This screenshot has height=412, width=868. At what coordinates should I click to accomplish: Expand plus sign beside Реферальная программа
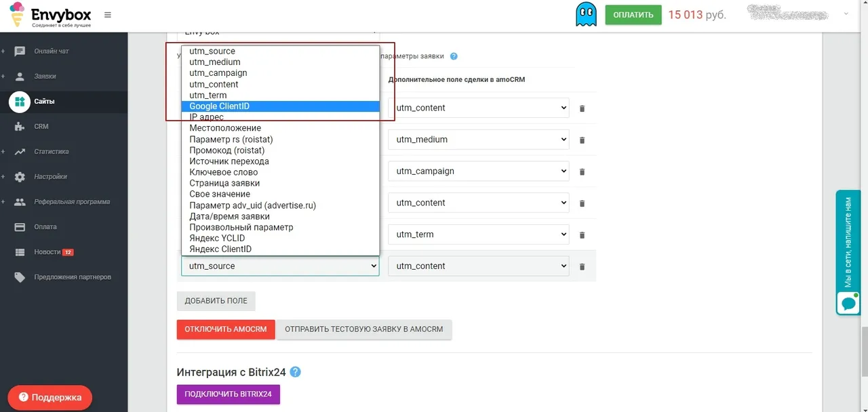[3, 202]
